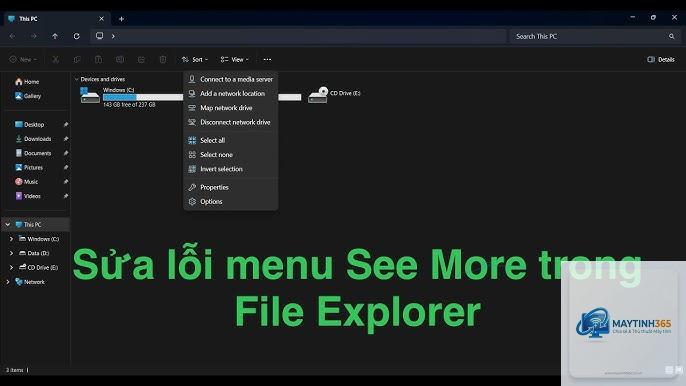Choose Options from the menu
Image resolution: width=686 pixels, height=386 pixels.
231,202
